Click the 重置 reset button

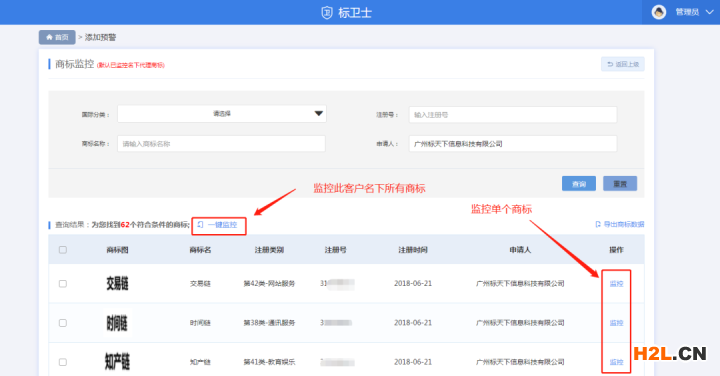[x=620, y=184]
